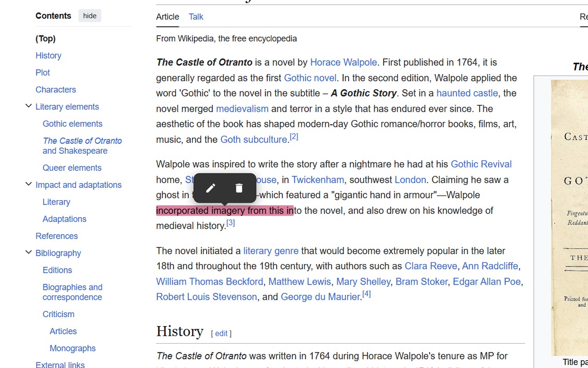The height and width of the screenshot is (368, 588).
Task: Click the pink highlighted text passage
Action: pos(225,211)
